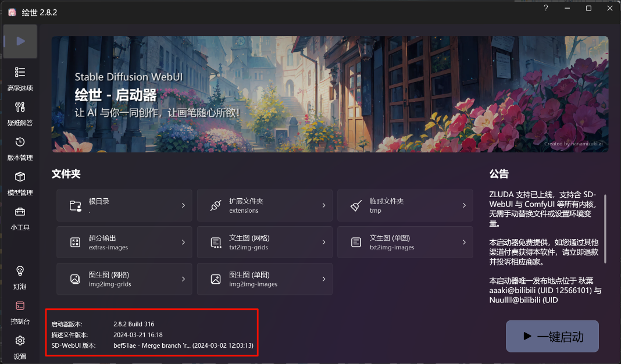
Task: Click the 公告 announcement scrollbar
Action: pyautogui.click(x=605, y=229)
